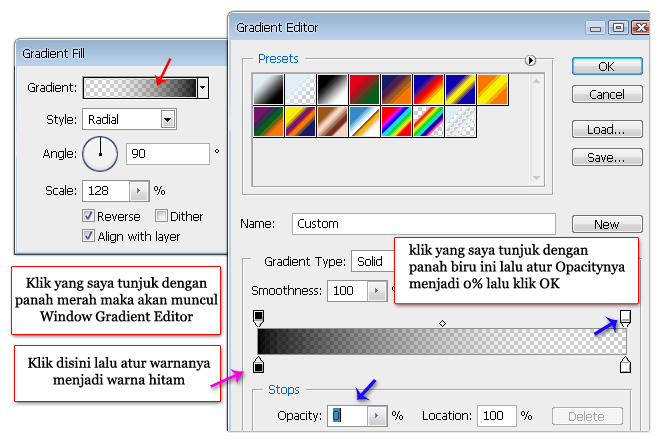Screen dimensions: 661x441
Task: Click the Delete stop button
Action: (x=587, y=416)
